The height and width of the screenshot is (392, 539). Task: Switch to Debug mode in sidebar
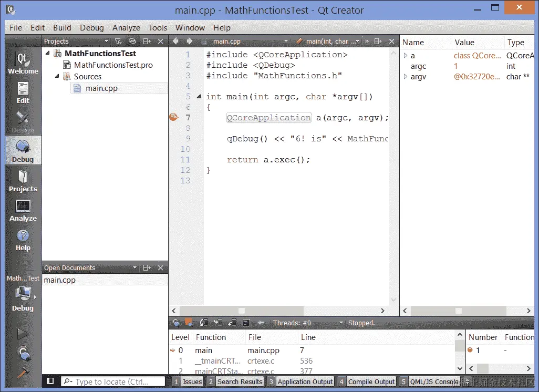(23, 150)
